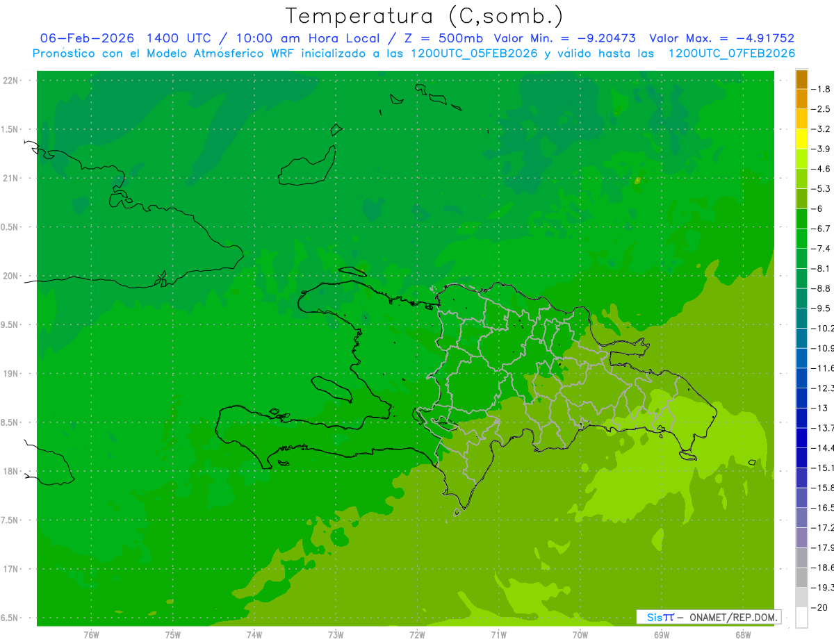Click the '-9.5' colorbar label
This screenshot has height=644, width=834.
[x=821, y=308]
